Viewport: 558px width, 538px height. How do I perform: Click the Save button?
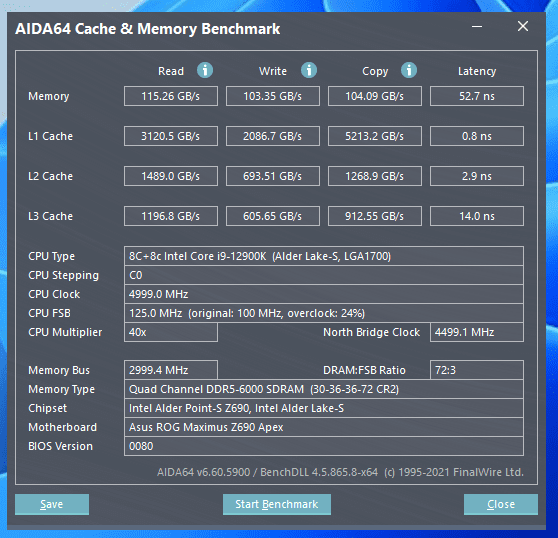(52, 504)
